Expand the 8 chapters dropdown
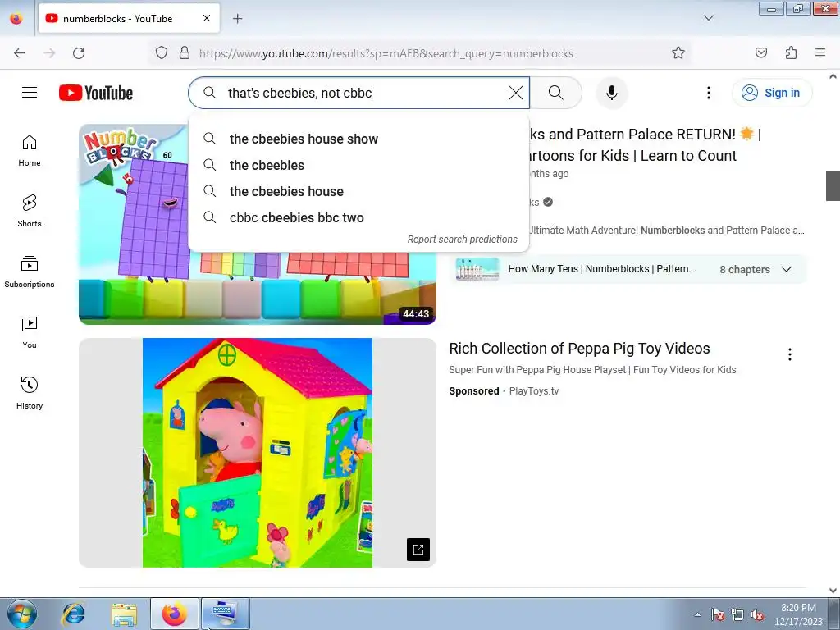Image resolution: width=840 pixels, height=630 pixels. pyautogui.click(x=786, y=269)
